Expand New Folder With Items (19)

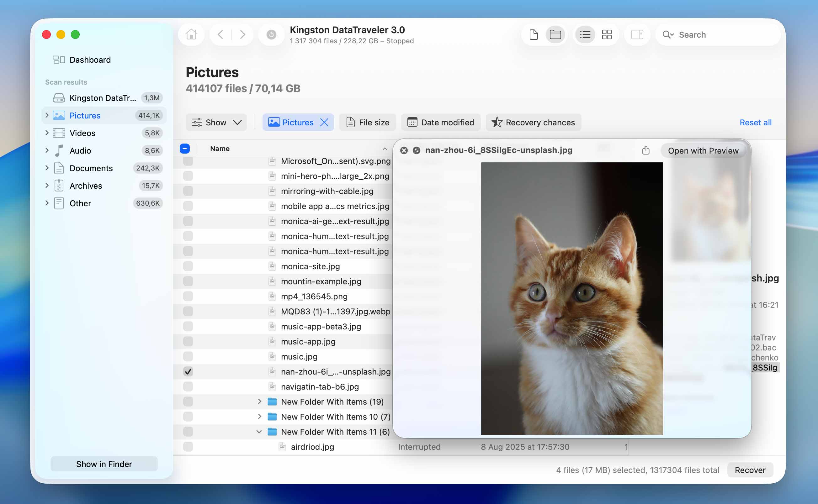pyautogui.click(x=259, y=401)
